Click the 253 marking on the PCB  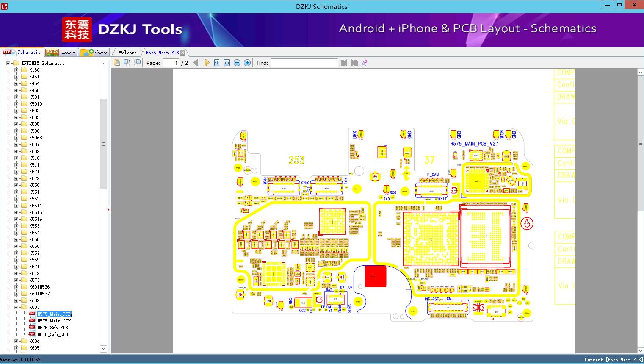click(296, 160)
